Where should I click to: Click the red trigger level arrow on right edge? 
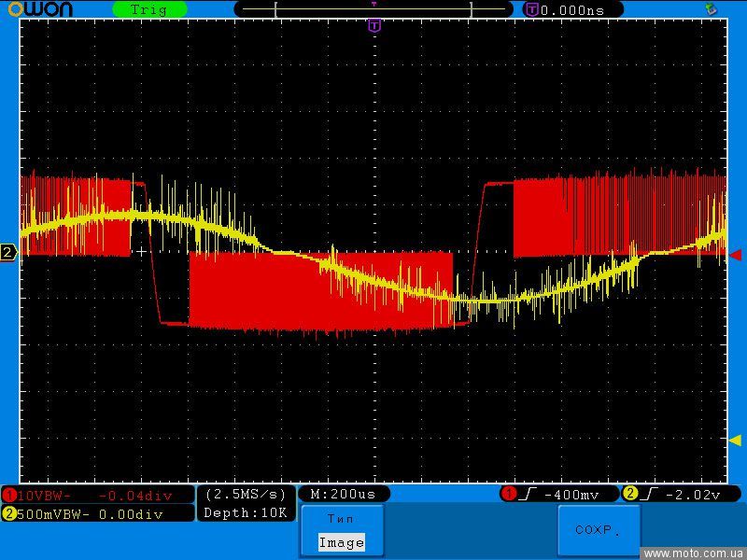(735, 255)
